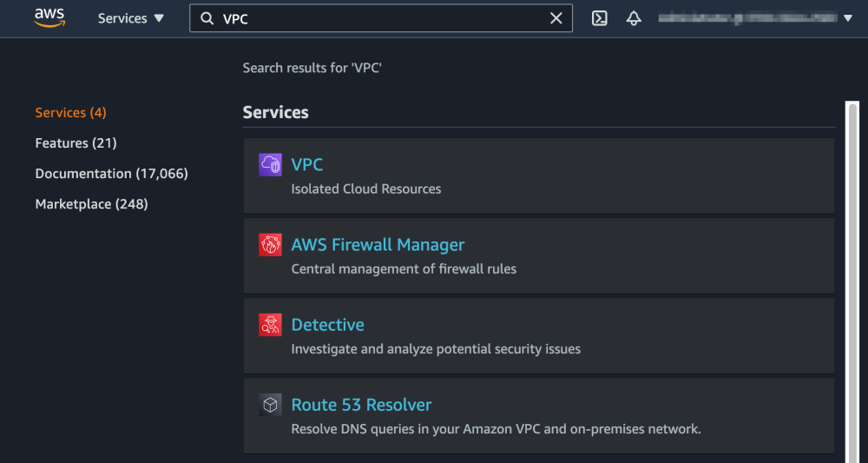
Task: Open the Detective service link
Action: coord(327,325)
